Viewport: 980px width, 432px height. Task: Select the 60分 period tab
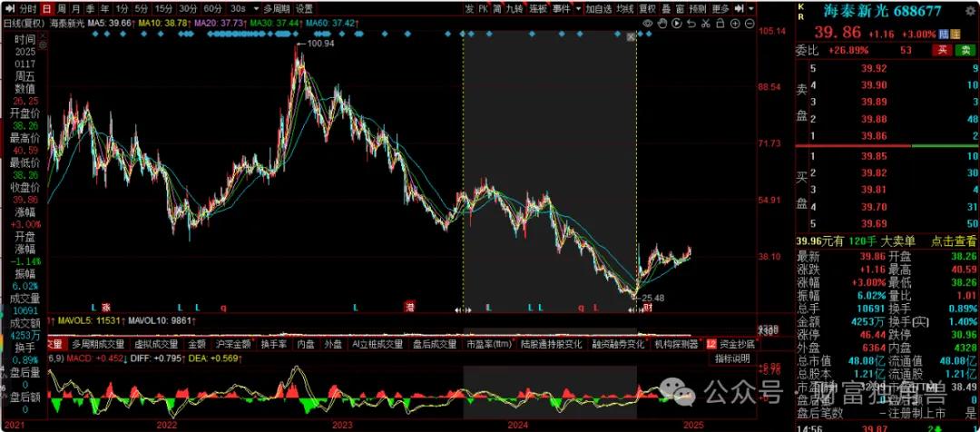212,9
